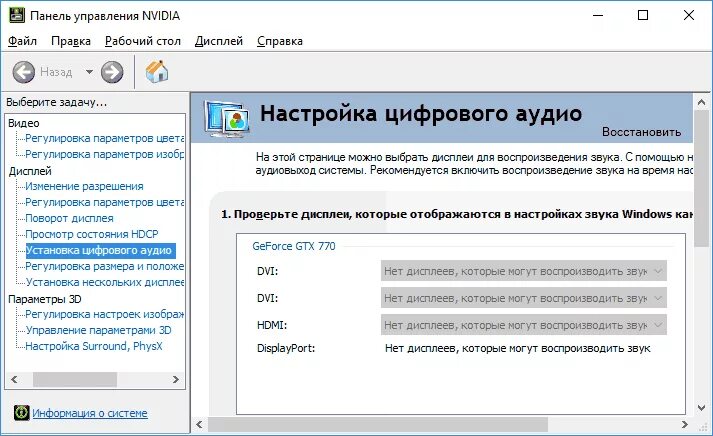Click the DisplayPort 'Нет дисплеев' status text
This screenshot has width=713, height=436.
tap(517, 348)
